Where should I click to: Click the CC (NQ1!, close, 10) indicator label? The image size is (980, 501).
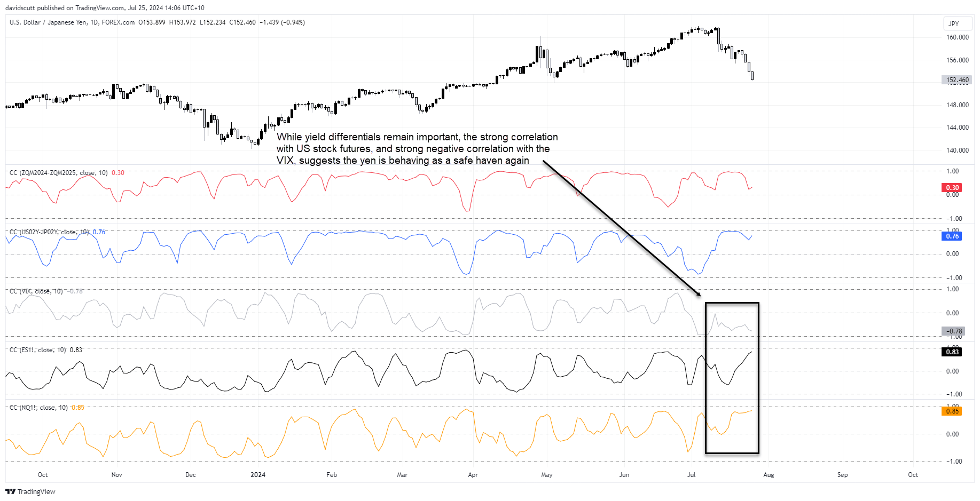coord(38,408)
